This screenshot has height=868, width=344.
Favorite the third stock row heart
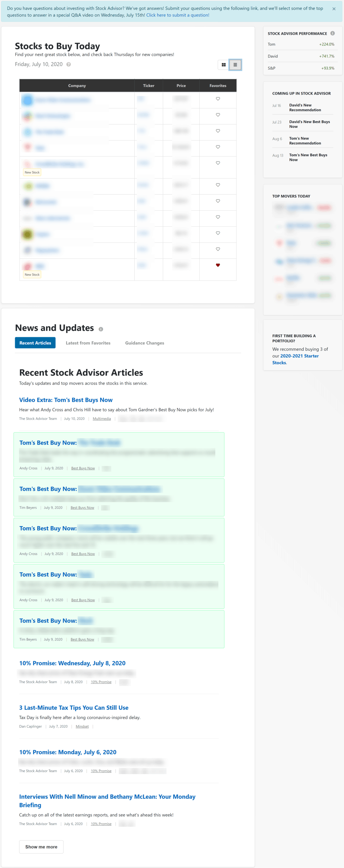pos(218,131)
